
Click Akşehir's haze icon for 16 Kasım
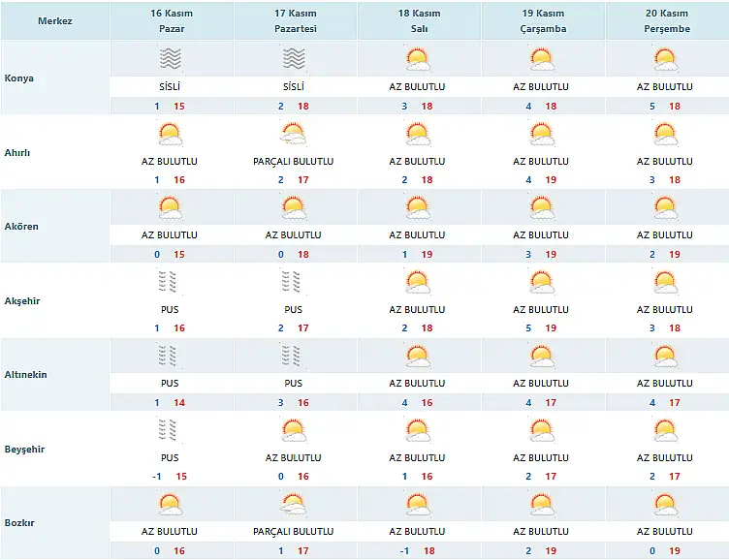169,282
